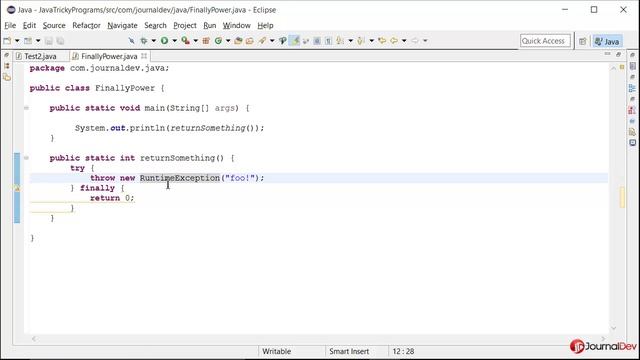Collapse the returnSomething method fold marker
640x360 pixels.
click(26, 158)
